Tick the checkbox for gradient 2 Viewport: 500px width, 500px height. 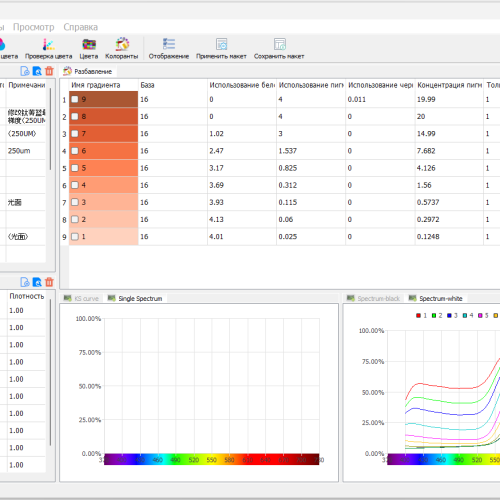click(75, 219)
